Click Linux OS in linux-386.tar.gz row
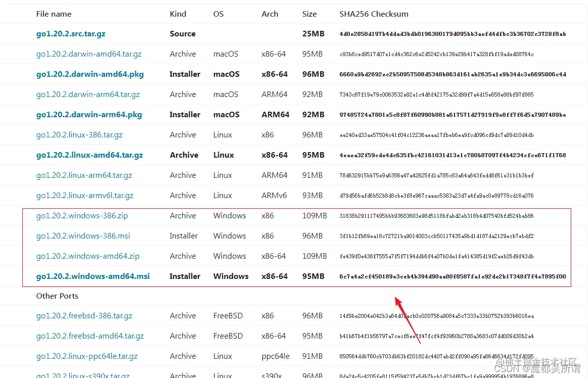Image resolution: width=588 pixels, height=378 pixels. 222,135
